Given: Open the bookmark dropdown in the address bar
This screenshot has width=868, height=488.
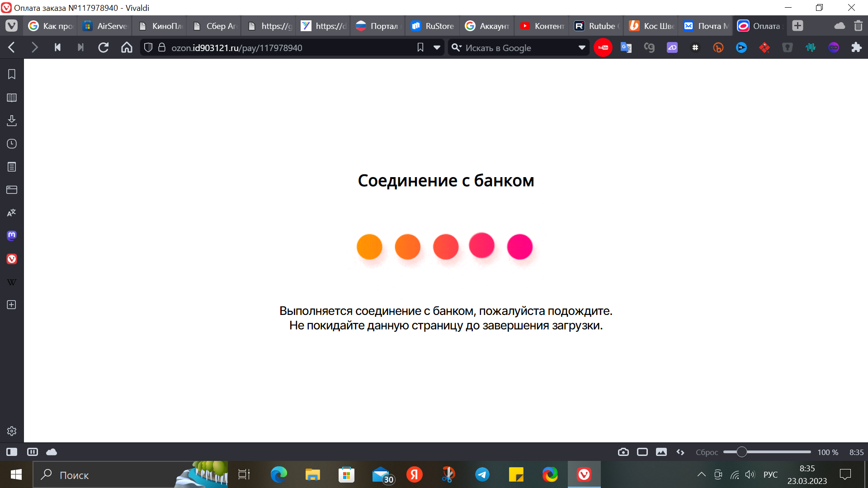Looking at the screenshot, I should [436, 47].
